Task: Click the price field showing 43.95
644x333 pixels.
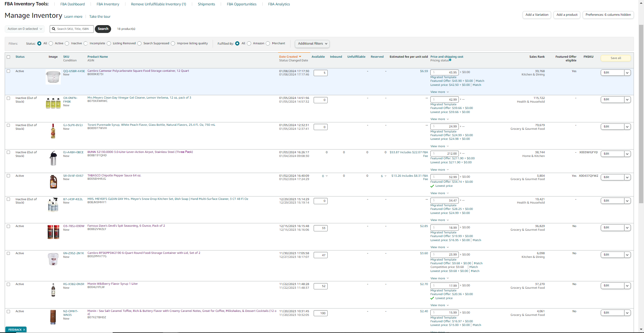Action: click(x=444, y=72)
